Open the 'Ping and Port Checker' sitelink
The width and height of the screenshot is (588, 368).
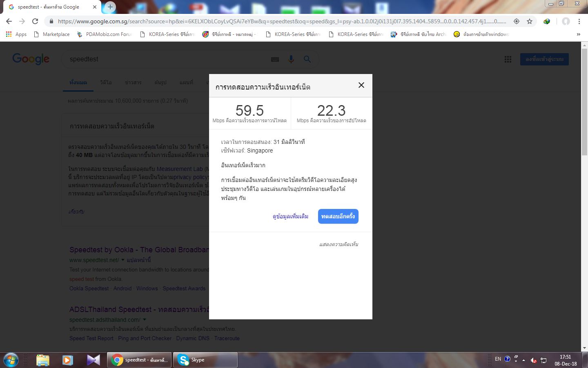click(x=145, y=338)
